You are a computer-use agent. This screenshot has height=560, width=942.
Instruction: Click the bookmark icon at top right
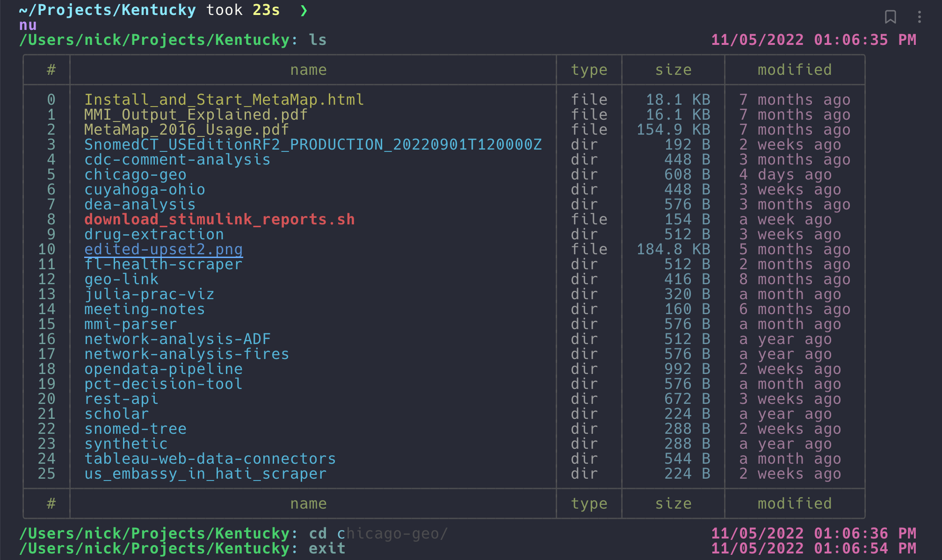(890, 17)
